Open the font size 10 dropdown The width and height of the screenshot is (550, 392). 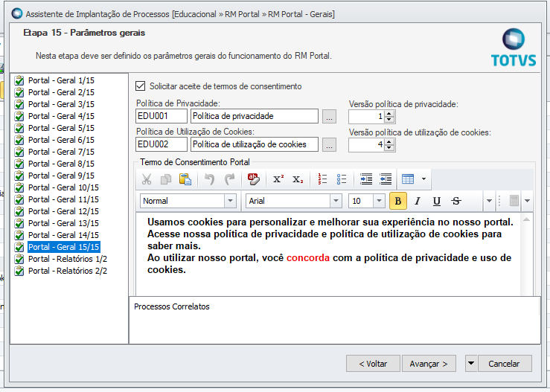tap(379, 201)
